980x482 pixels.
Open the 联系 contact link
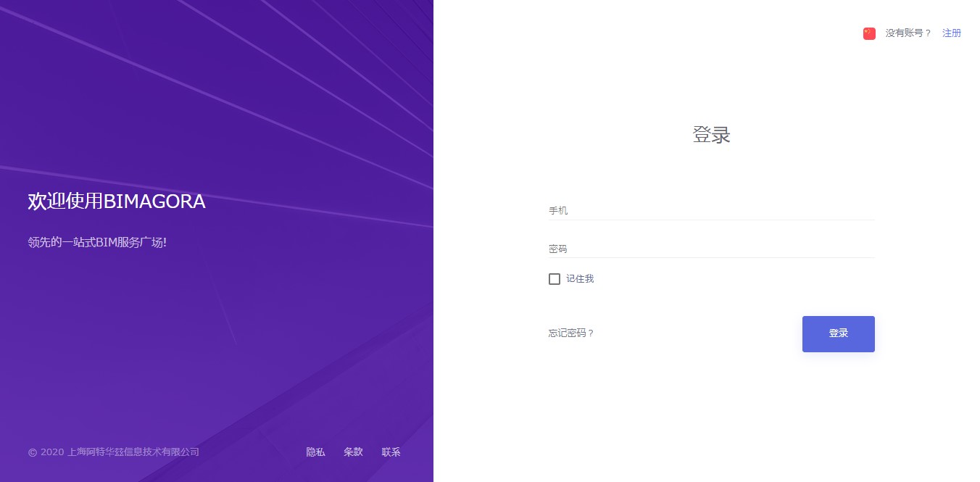tap(391, 452)
